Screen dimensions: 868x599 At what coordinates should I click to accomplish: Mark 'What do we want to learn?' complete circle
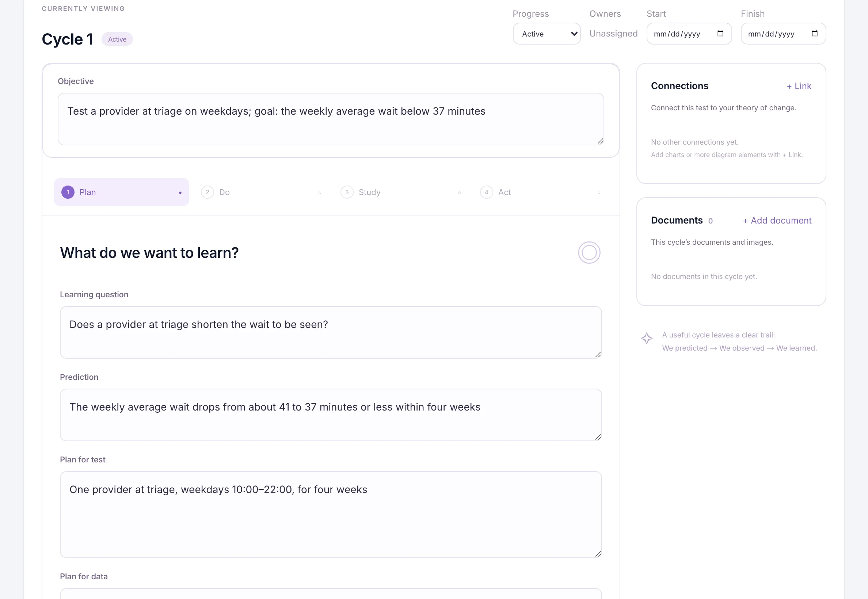[589, 253]
